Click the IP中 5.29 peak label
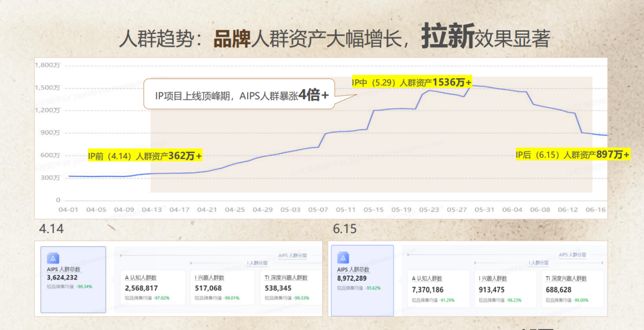The height and width of the screenshot is (330, 644). point(412,82)
